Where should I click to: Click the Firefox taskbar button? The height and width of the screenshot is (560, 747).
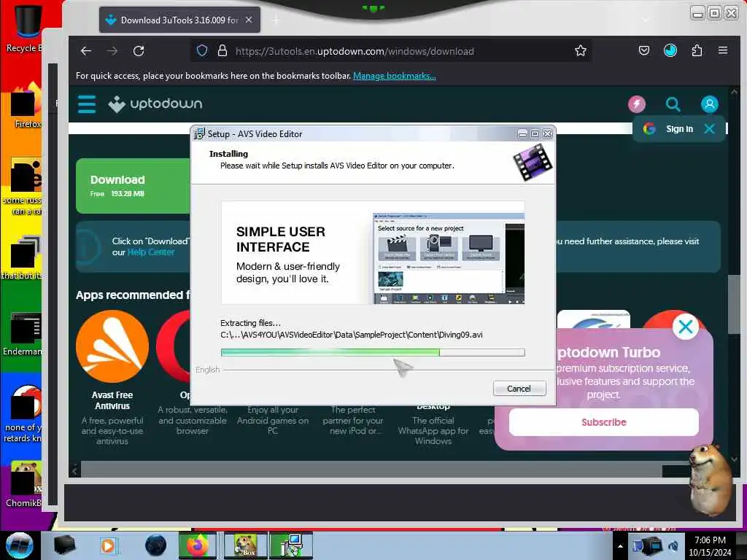click(198, 545)
